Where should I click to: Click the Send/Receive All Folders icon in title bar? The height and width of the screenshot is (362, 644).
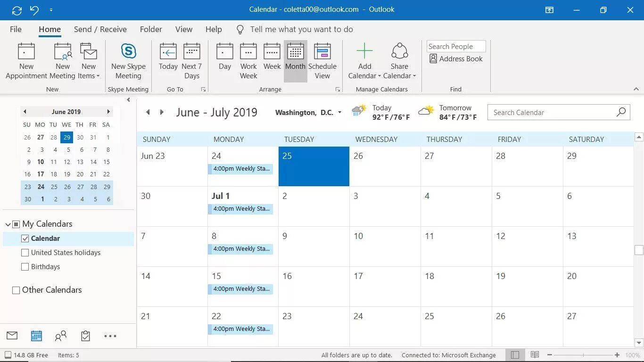coord(17,9)
